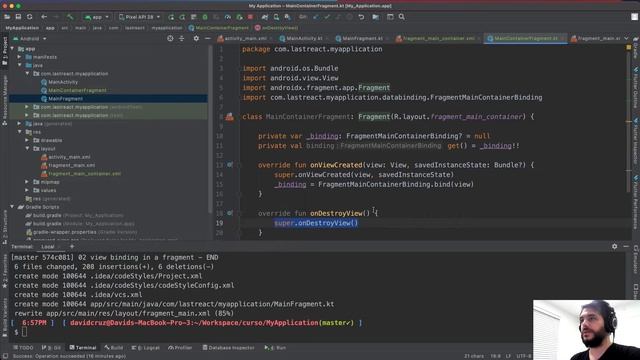Open the TODO tool window button
The width and height of the screenshot is (640, 360).
tap(23, 348)
